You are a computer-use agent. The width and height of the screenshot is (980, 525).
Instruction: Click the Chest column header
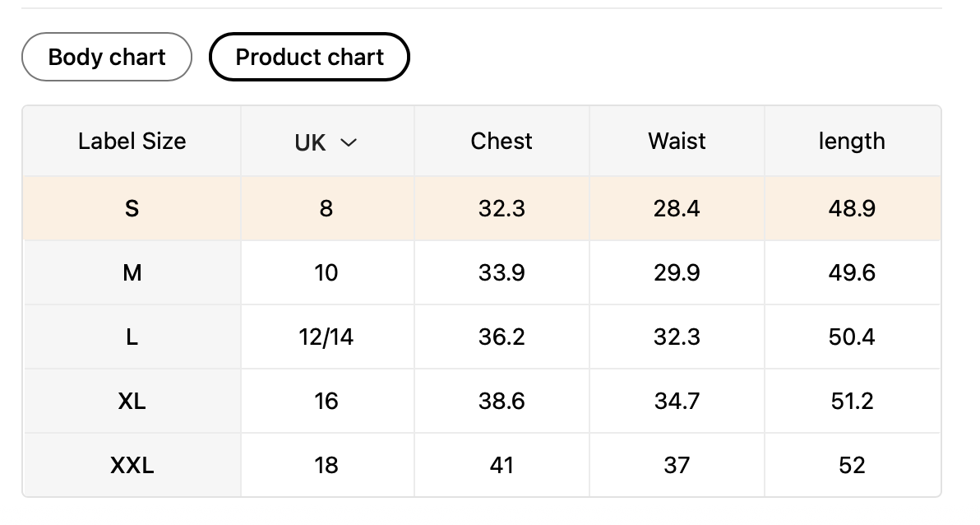click(x=502, y=142)
